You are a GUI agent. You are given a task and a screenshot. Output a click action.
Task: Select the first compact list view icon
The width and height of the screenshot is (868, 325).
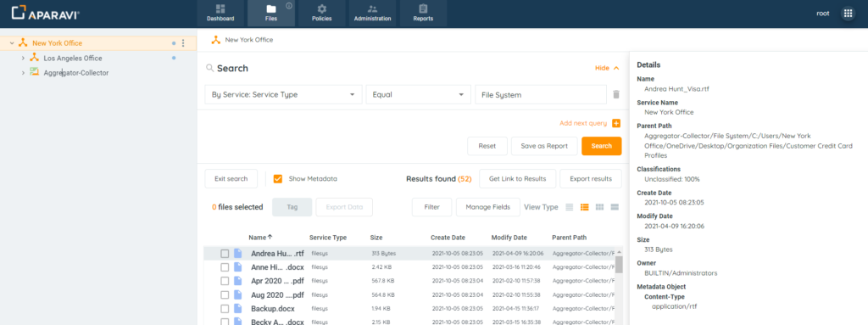[569, 207]
